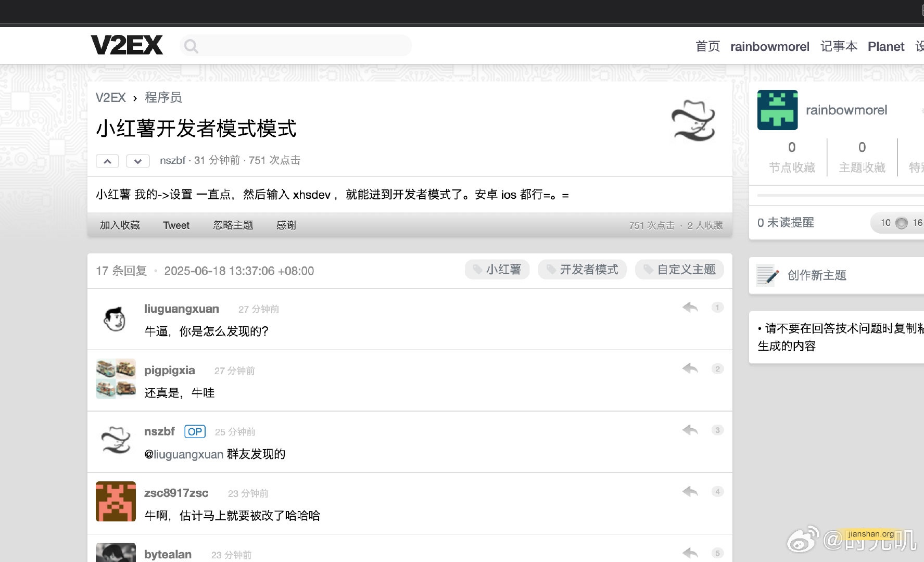Image resolution: width=924 pixels, height=562 pixels.
Task: Open nszbf profile from topic byline
Action: [x=173, y=160]
